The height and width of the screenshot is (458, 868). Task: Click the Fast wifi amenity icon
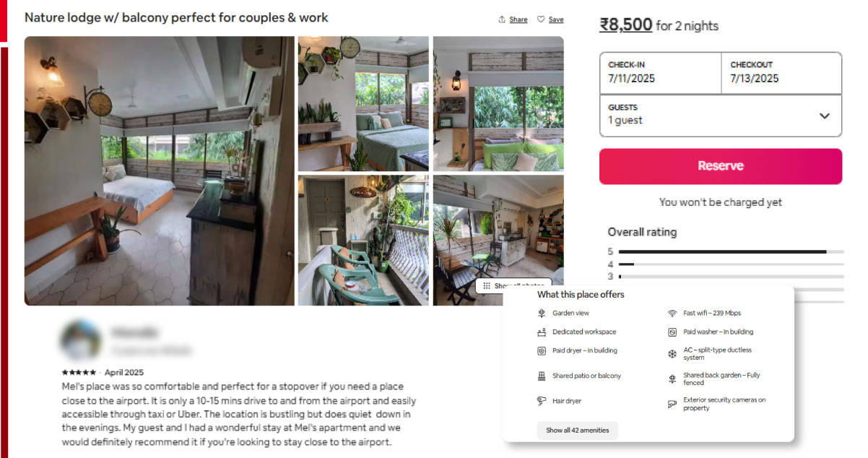pyautogui.click(x=672, y=313)
